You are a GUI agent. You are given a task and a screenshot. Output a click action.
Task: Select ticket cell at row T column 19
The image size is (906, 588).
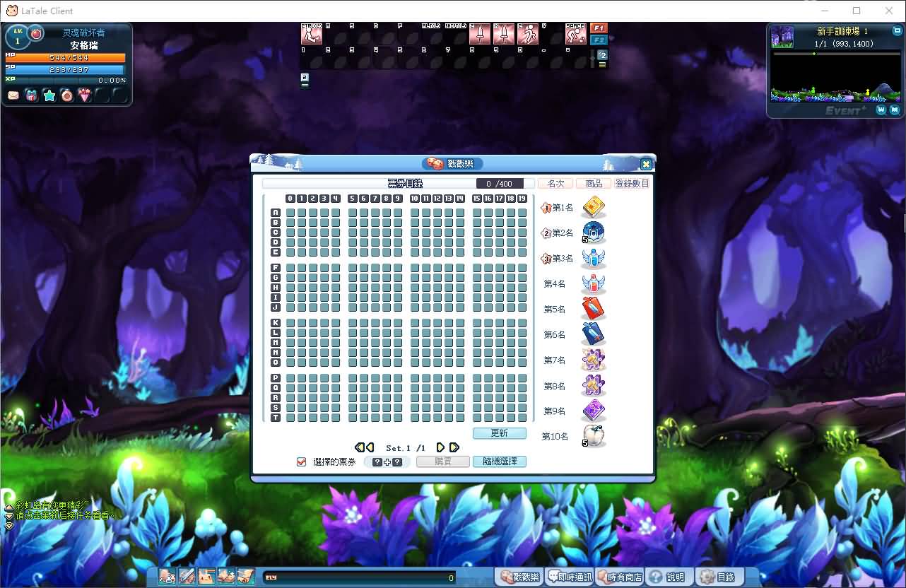pyautogui.click(x=522, y=418)
